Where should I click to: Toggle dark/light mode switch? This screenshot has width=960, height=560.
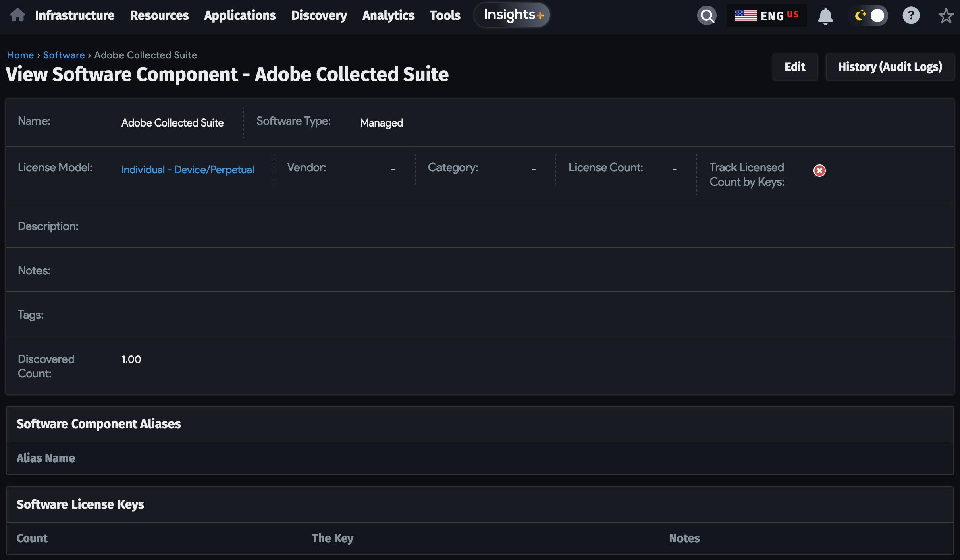(x=869, y=16)
